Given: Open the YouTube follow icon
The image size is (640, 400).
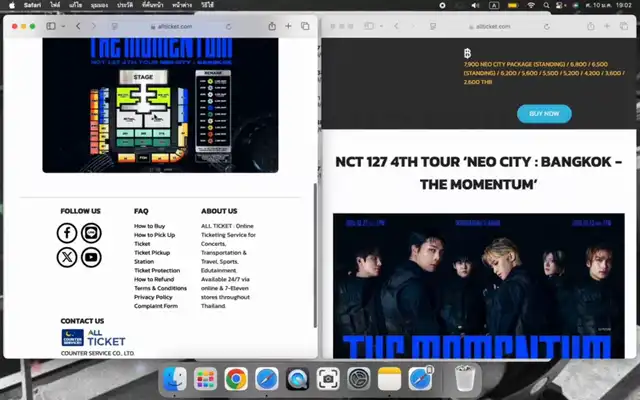Looking at the screenshot, I should tap(92, 257).
